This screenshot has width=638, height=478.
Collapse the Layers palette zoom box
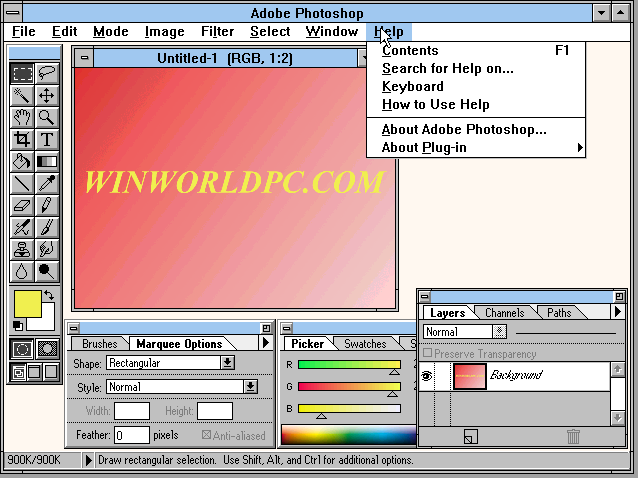point(619,296)
